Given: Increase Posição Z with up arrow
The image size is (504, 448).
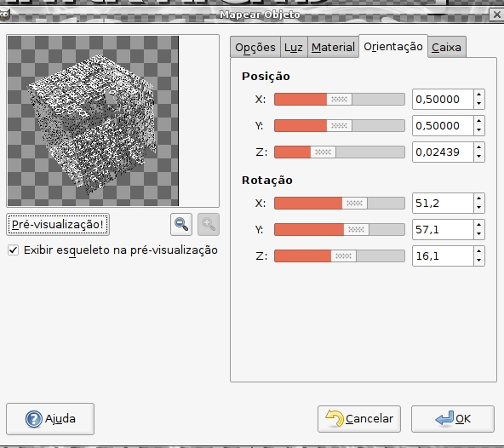Looking at the screenshot, I should point(479,147).
